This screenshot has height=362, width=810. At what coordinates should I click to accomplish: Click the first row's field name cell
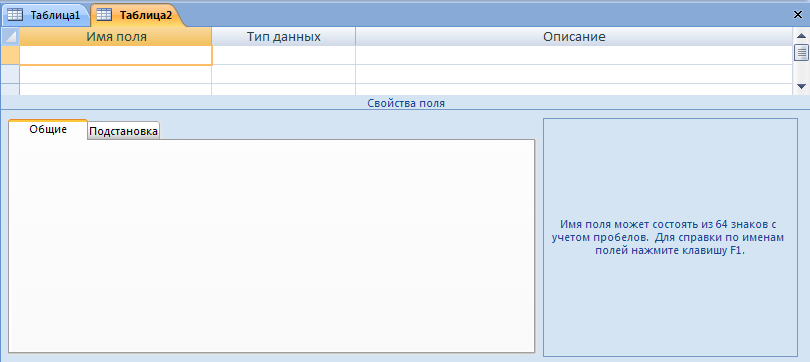pos(116,55)
